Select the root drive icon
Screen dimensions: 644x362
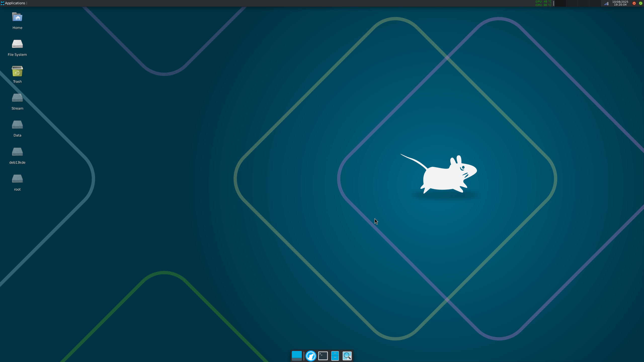click(17, 179)
